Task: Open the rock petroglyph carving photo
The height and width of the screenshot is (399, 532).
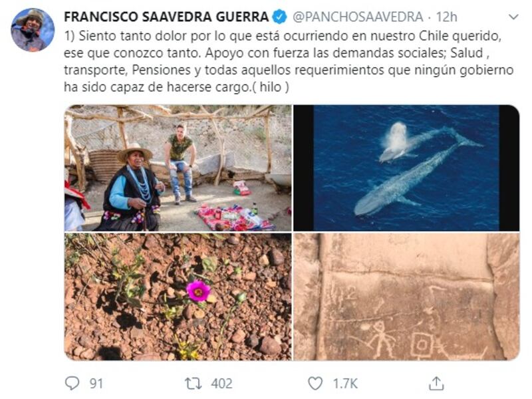Action: [x=406, y=297]
